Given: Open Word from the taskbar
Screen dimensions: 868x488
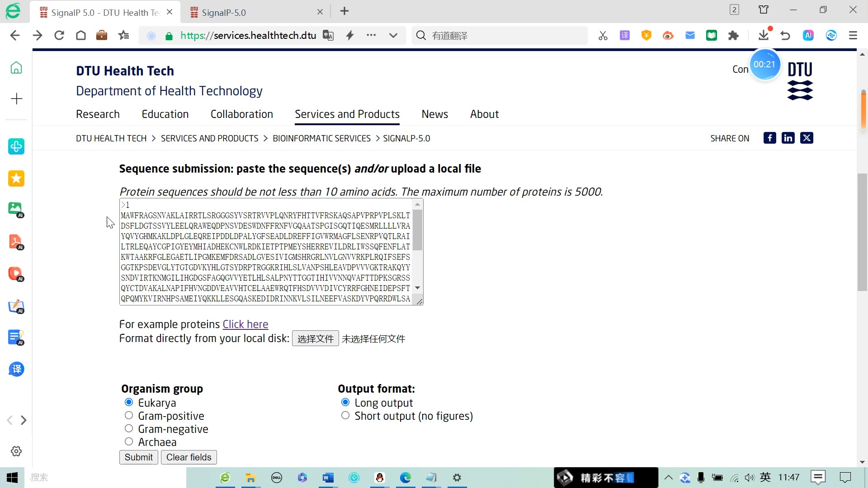Looking at the screenshot, I should click(x=328, y=478).
